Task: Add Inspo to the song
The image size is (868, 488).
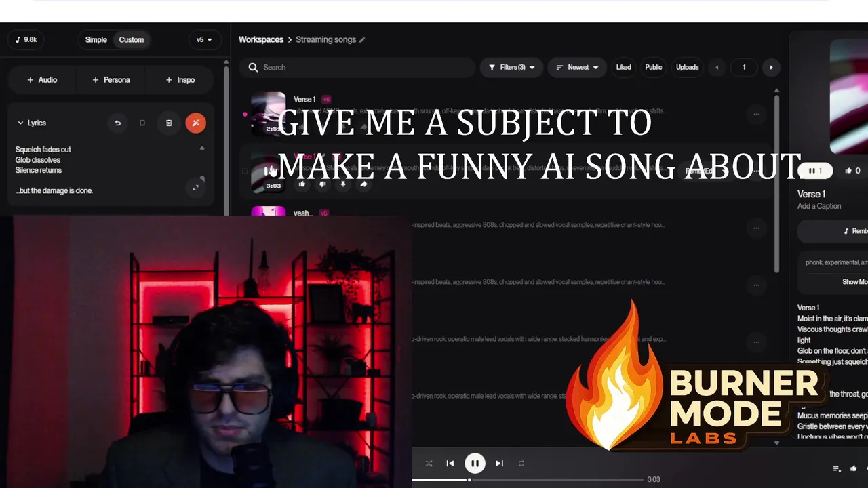Action: coord(180,80)
